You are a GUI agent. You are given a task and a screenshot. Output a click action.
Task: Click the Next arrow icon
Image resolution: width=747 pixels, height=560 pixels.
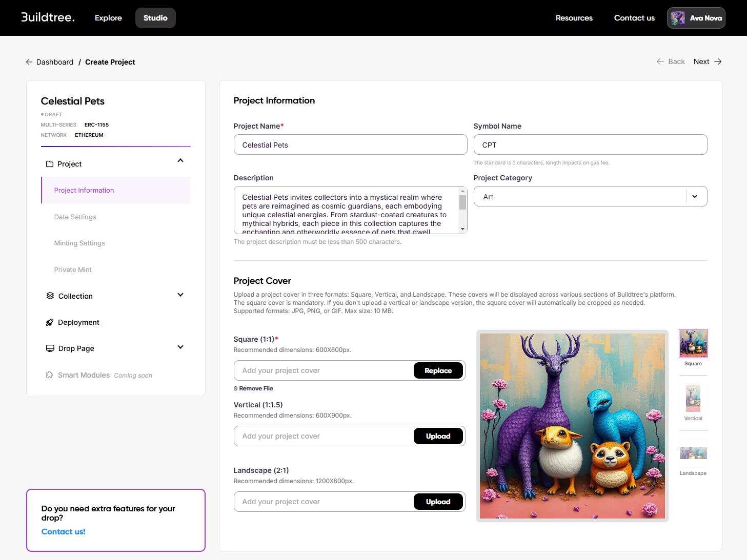point(718,61)
